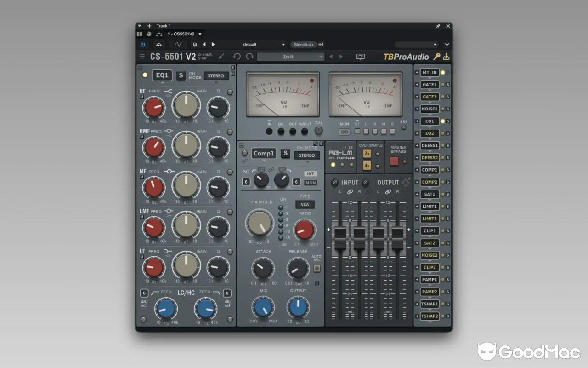Select the TSHAP2 slot in module chain
The height and width of the screenshot is (368, 588).
coord(430,316)
